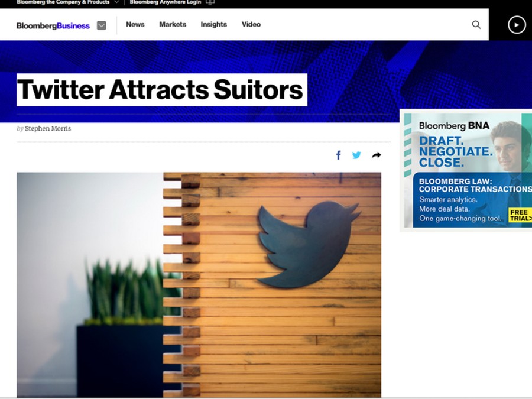
Task: Expand the Company & Products chevron
Action: click(x=116, y=2)
